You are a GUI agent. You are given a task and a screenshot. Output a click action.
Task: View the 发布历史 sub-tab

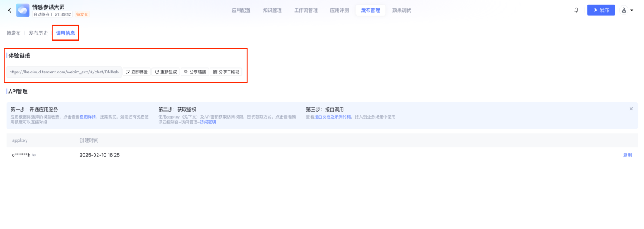[x=38, y=33]
